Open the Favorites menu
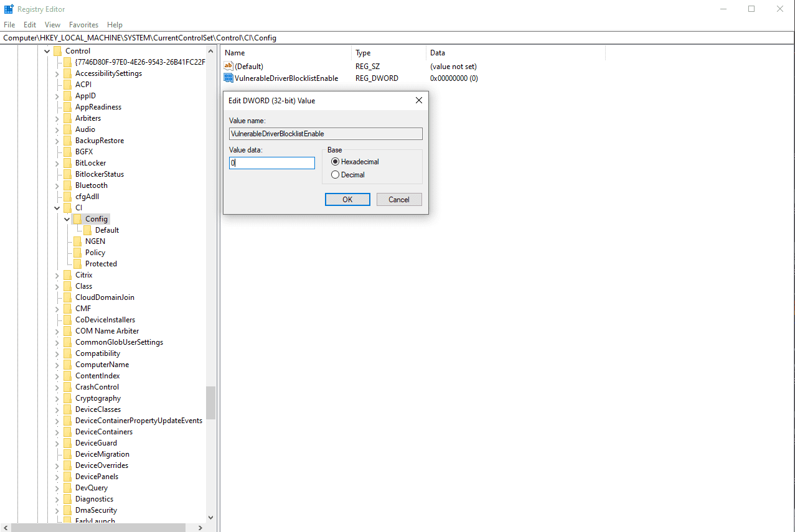The height and width of the screenshot is (532, 795). (83, 25)
